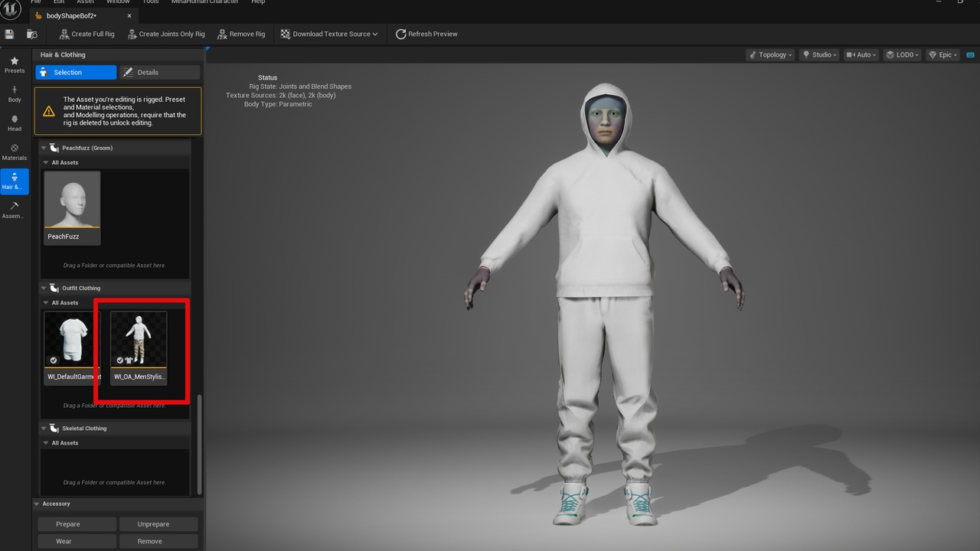980x551 pixels.
Task: Open the Tools menu
Action: coord(151,2)
